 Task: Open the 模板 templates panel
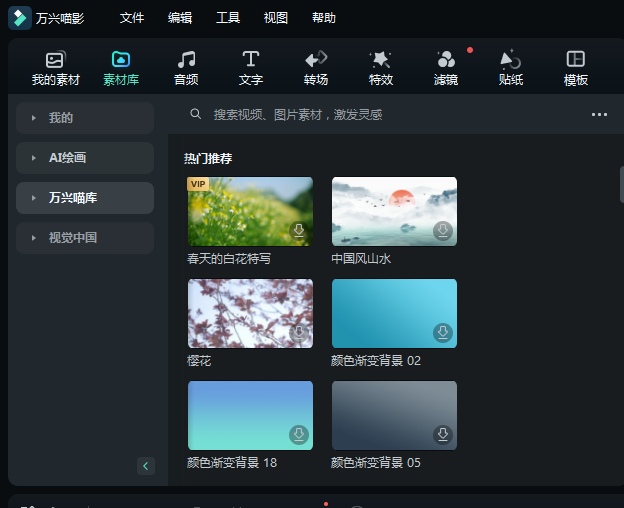[576, 68]
